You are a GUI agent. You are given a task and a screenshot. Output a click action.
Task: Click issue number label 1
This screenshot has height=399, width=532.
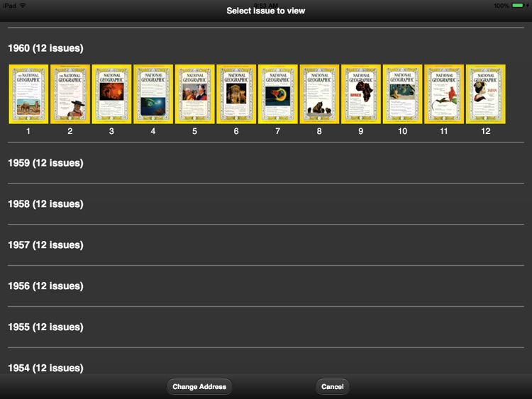pyautogui.click(x=28, y=131)
